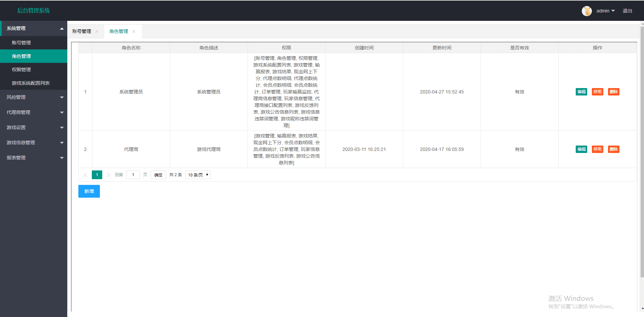Screen dimensions: 644x317
Task: Delete the 代理商 role
Action: click(613, 149)
